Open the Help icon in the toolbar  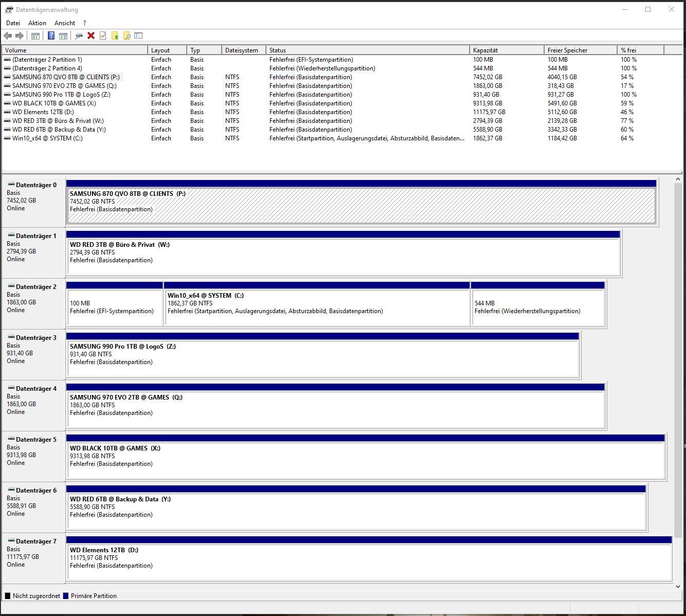[51, 35]
